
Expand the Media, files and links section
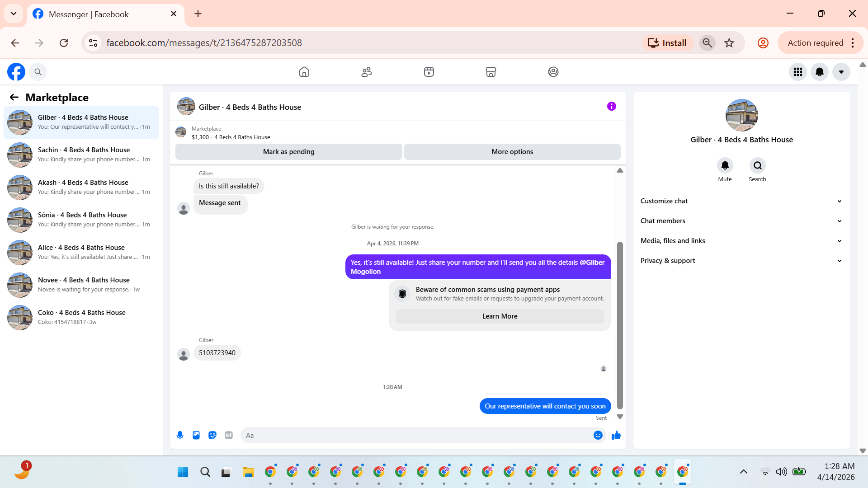tap(741, 241)
